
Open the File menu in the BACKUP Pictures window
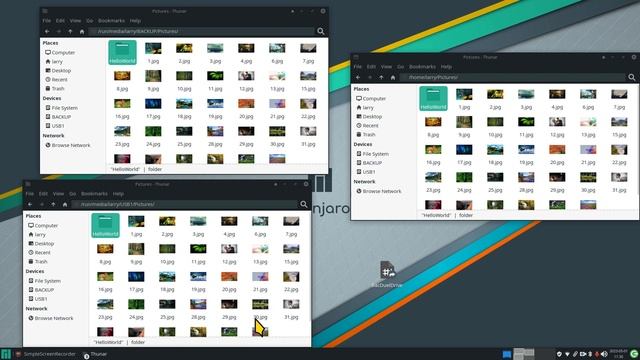[x=47, y=20]
